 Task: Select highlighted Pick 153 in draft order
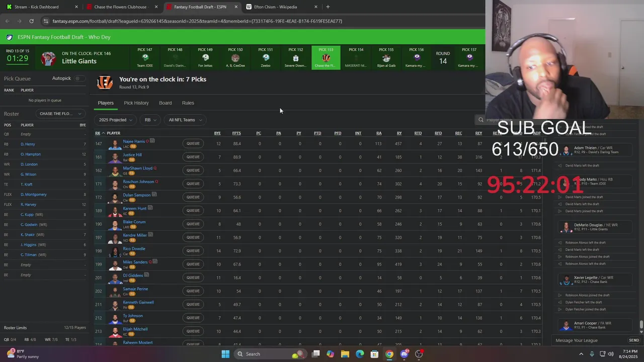(326, 58)
